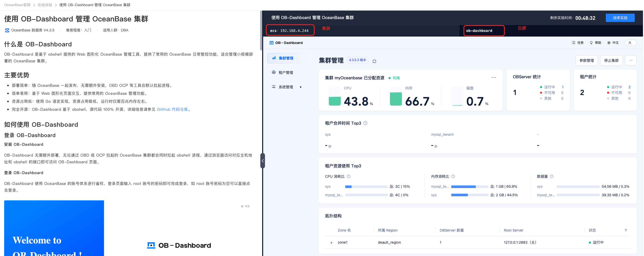The height and width of the screenshot is (256, 644).
Task: Click the 不可用 row in OBServer 统计
Action: [551, 93]
